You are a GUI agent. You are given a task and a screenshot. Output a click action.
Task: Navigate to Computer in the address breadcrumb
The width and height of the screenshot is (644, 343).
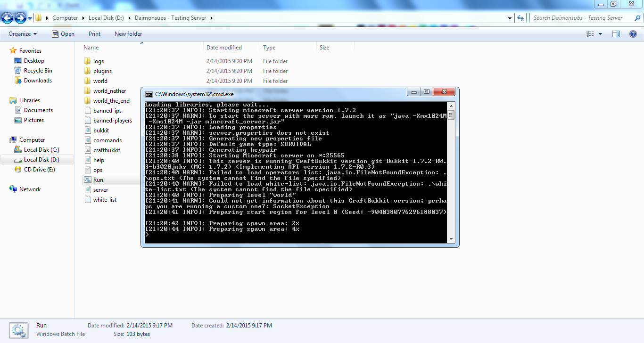coord(65,18)
